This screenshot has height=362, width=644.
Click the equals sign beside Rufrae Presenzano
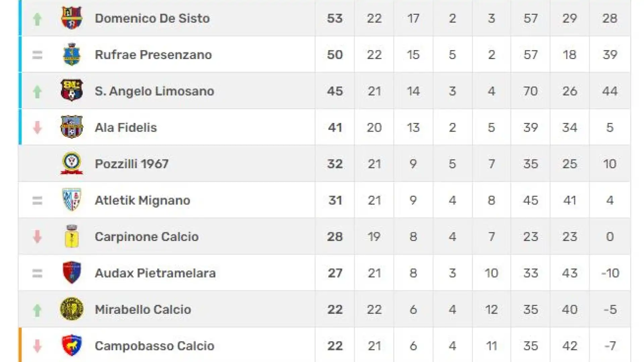click(x=37, y=55)
